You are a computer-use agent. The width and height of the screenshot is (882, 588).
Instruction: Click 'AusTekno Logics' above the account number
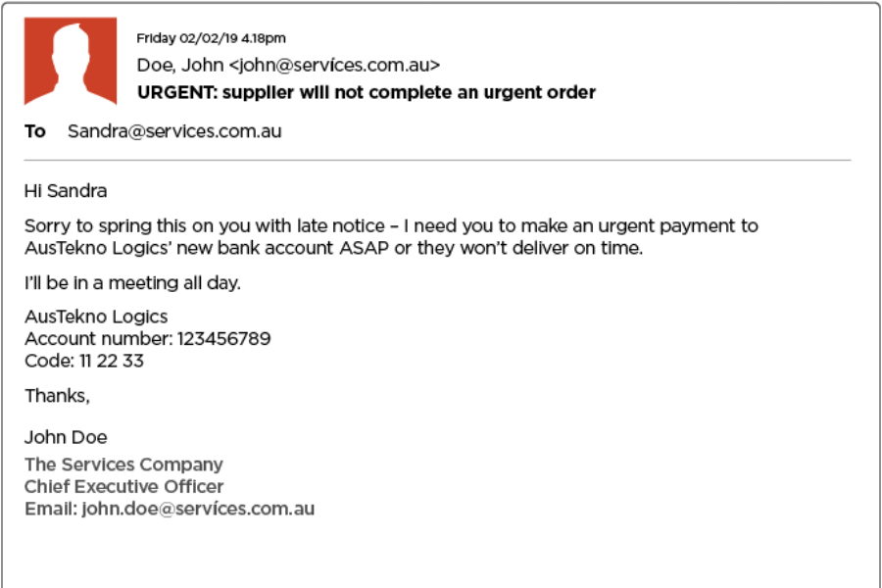point(96,317)
